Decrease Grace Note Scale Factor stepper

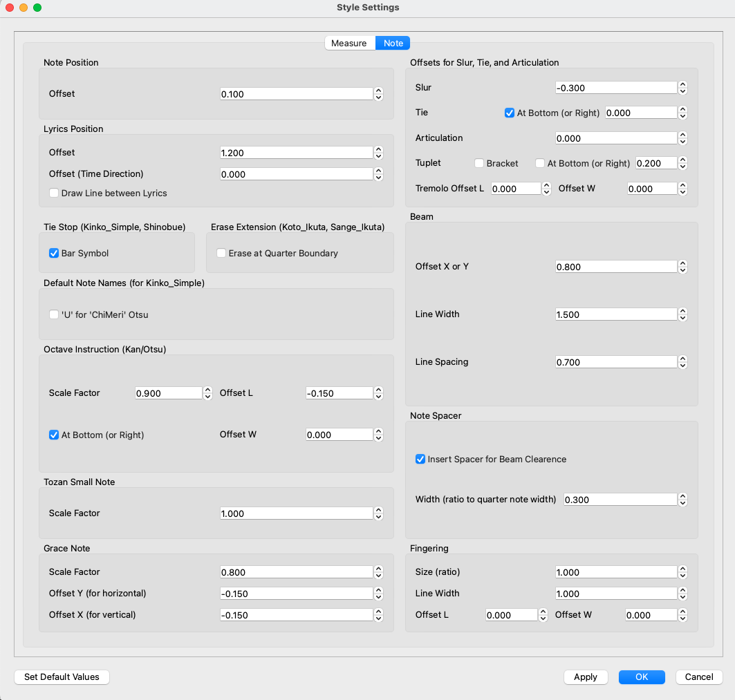coord(378,576)
